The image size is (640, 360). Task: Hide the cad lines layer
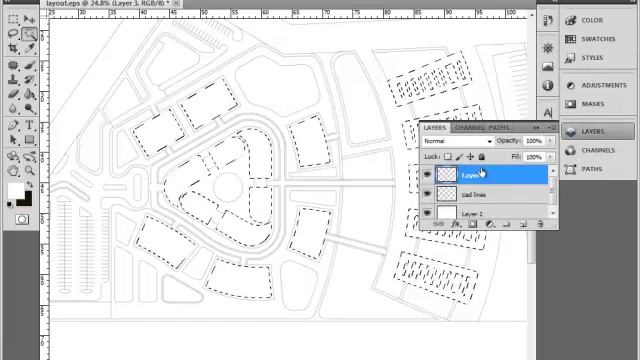pyautogui.click(x=427, y=194)
